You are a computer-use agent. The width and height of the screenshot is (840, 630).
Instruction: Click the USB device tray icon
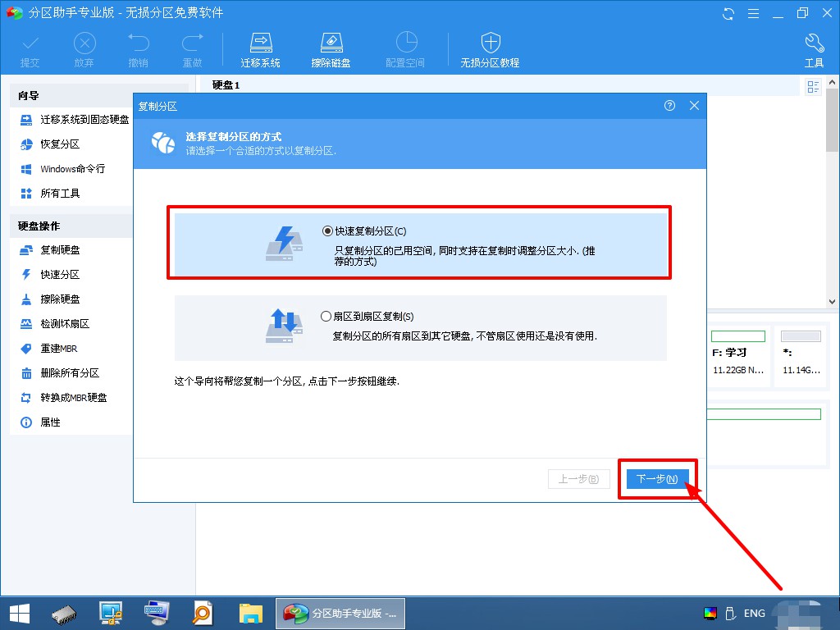pyautogui.click(x=729, y=614)
